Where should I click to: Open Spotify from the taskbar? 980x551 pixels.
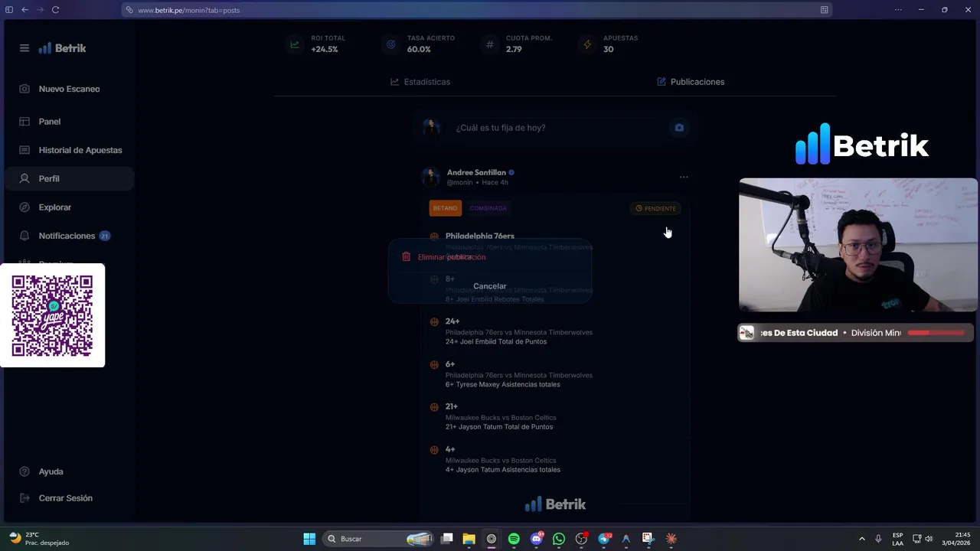[514, 539]
